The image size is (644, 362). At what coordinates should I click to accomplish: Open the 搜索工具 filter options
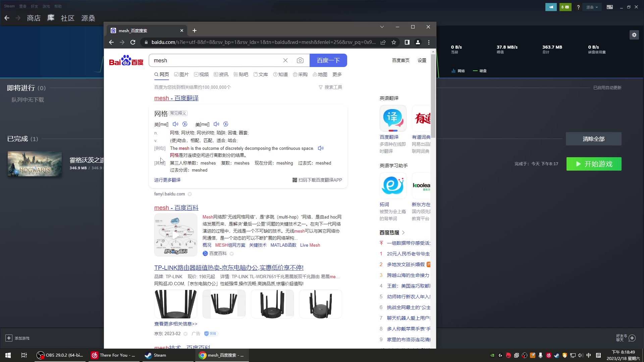[x=330, y=87]
